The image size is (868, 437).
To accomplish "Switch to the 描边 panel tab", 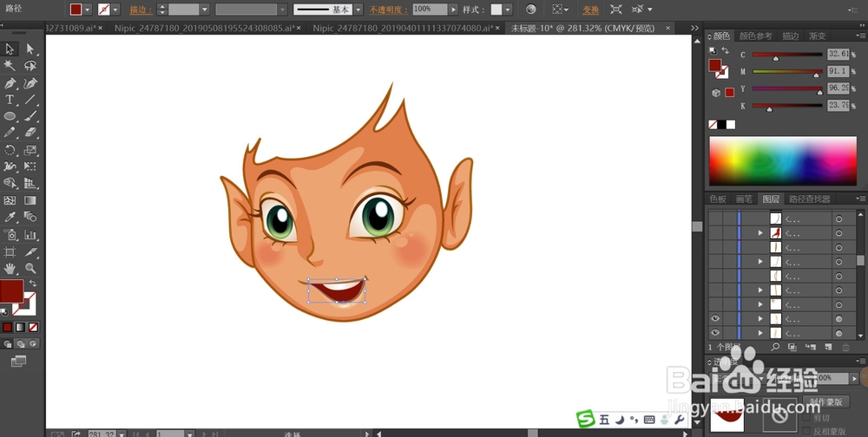I will 791,36.
